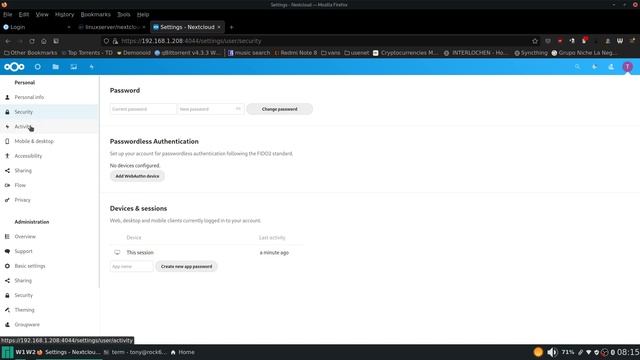This screenshot has width=640, height=360.
Task: Focus the App name input field
Action: pos(131,266)
